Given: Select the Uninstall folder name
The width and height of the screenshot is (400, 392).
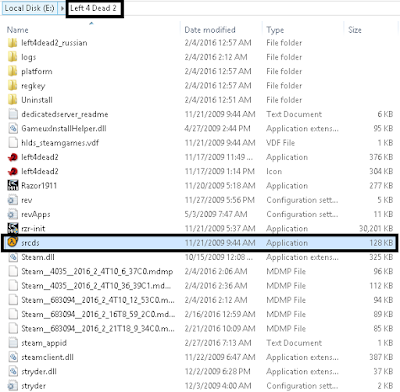Looking at the screenshot, I should 37,100.
